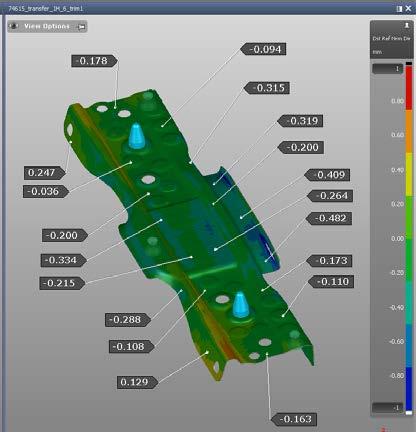Select the orange band of color scale
The height and width of the screenshot is (432, 416).
pyautogui.click(x=409, y=131)
